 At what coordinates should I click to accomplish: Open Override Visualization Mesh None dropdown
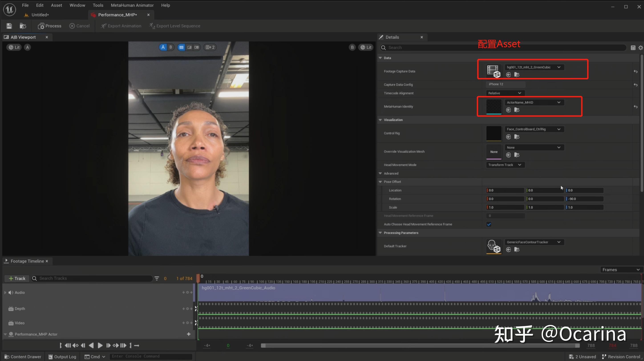coord(534,147)
